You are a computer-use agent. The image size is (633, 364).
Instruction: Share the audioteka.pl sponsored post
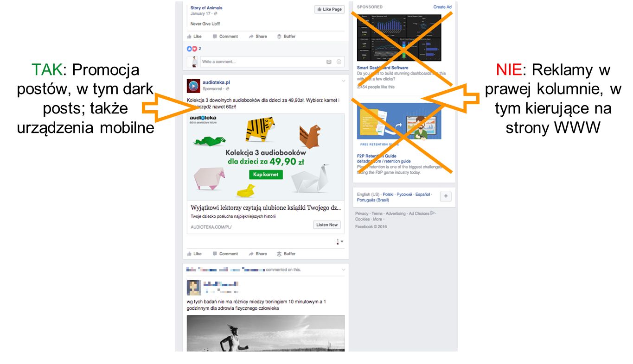coord(258,254)
